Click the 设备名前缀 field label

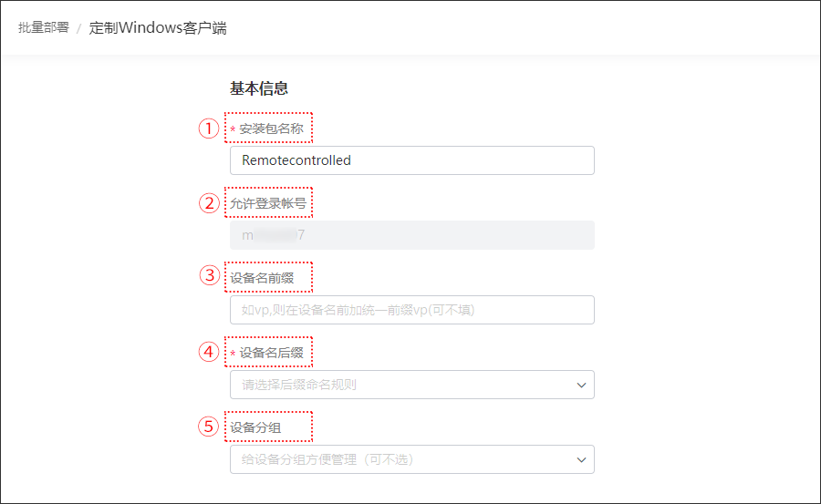pos(262,278)
